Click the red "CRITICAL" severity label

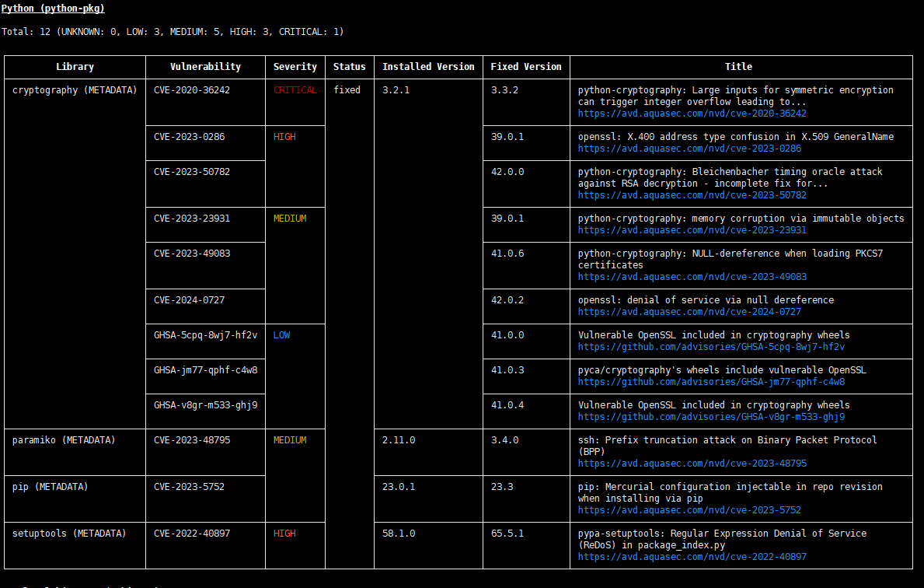click(295, 90)
